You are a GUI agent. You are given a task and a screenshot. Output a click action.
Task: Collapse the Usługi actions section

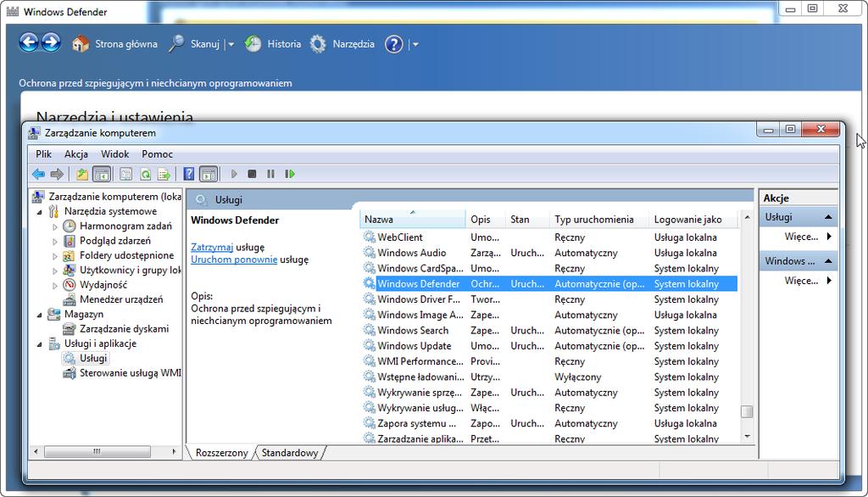[x=829, y=217]
